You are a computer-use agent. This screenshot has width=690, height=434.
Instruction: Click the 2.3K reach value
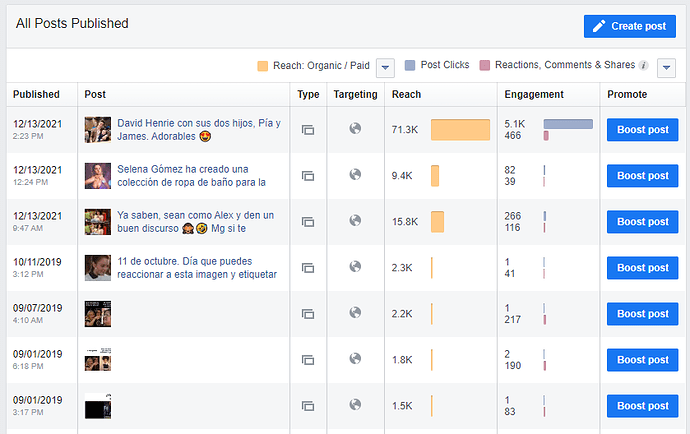click(402, 268)
